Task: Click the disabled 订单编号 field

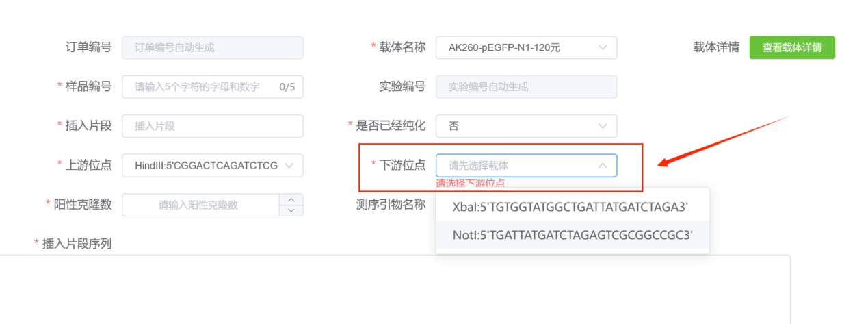Action: point(212,48)
